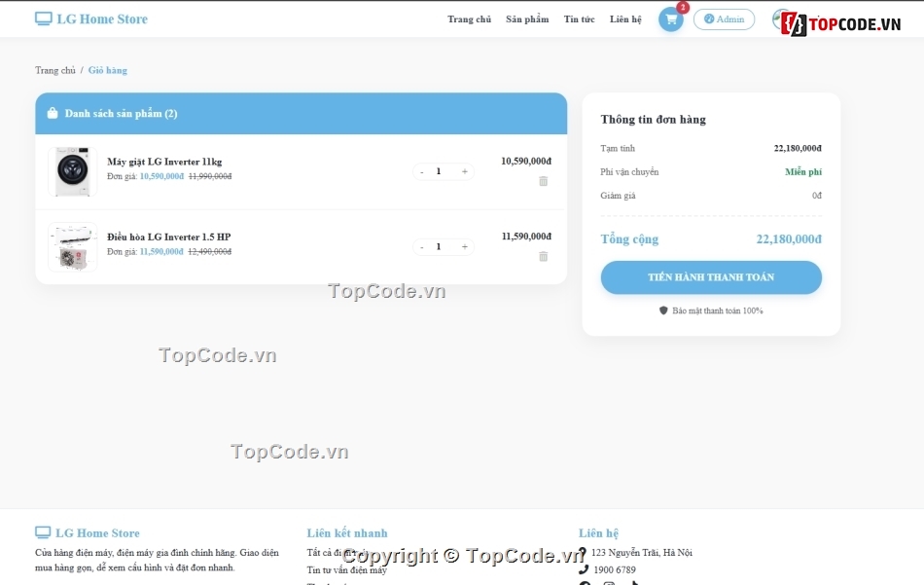Open Sản phẩm menu item
The width and height of the screenshot is (924, 585).
(x=527, y=19)
